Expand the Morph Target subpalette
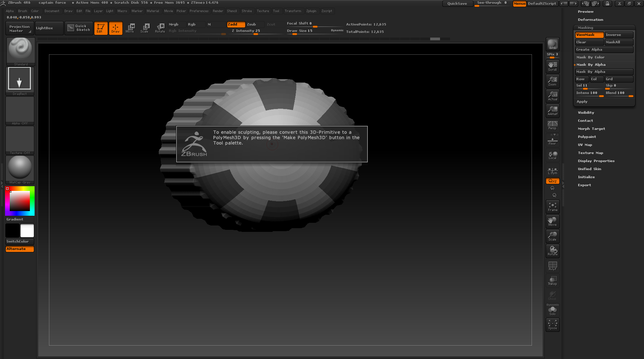Screen dimensions: 644x359 click(591, 129)
